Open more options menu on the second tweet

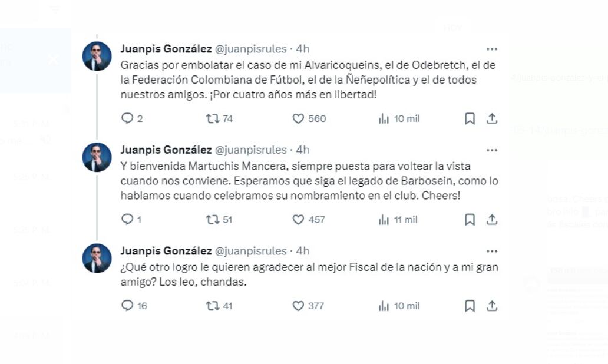492,150
